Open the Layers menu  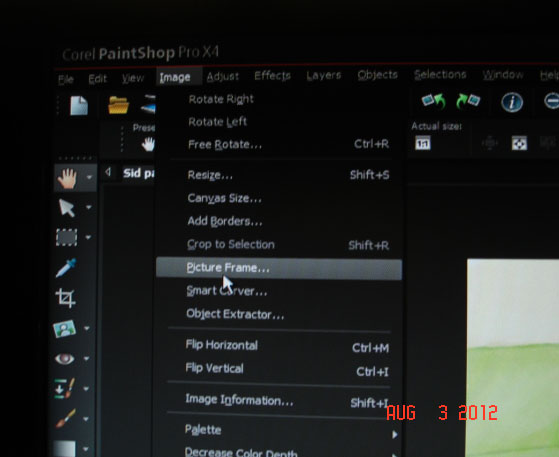[x=324, y=75]
